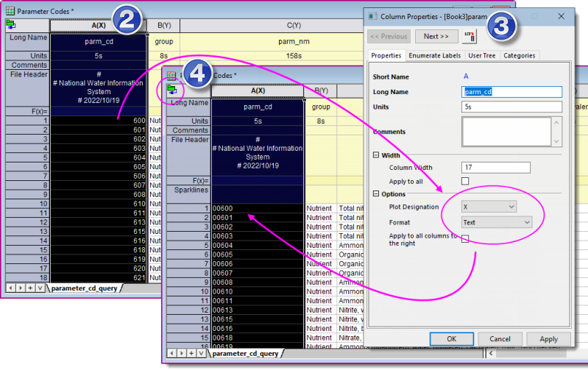Click the Long Name input field
This screenshot has height=370, width=588.
tap(511, 92)
